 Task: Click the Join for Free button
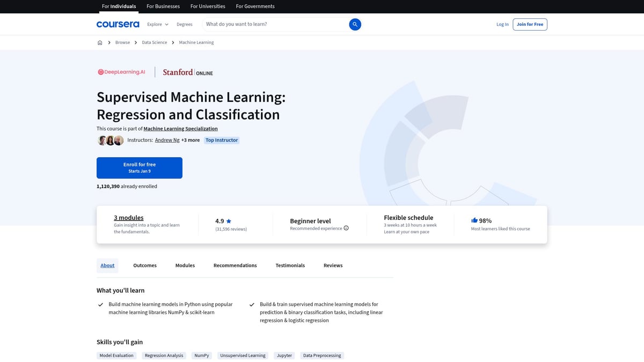coord(530,24)
